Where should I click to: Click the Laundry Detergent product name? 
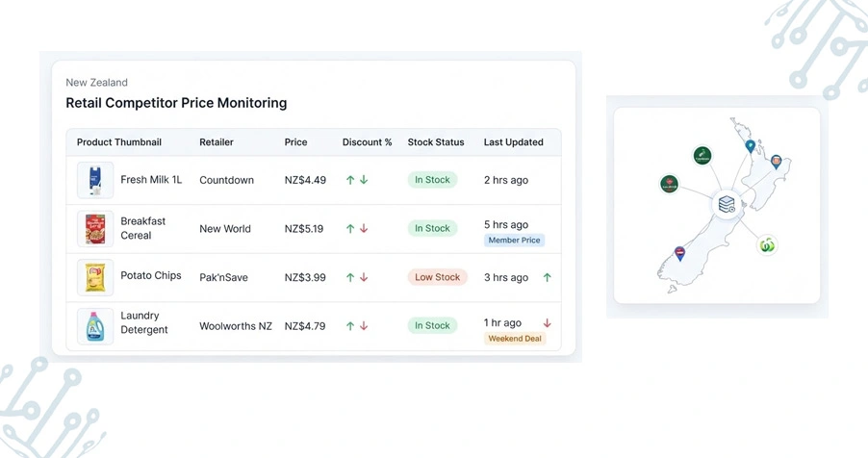click(x=144, y=322)
